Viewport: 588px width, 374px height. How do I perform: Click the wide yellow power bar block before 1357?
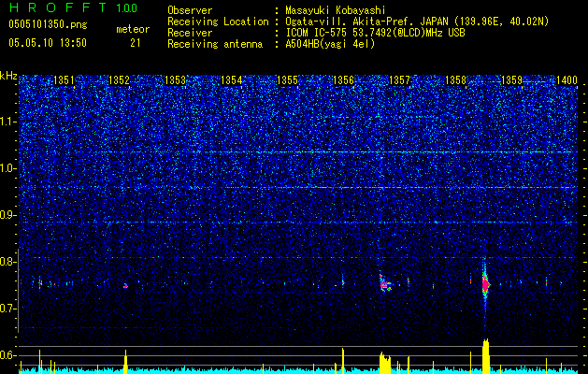point(385,363)
